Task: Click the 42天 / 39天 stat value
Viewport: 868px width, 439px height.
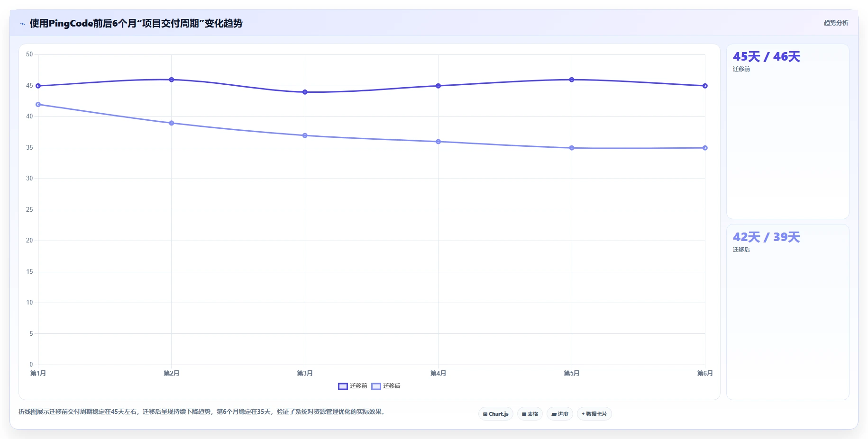Action: point(767,237)
